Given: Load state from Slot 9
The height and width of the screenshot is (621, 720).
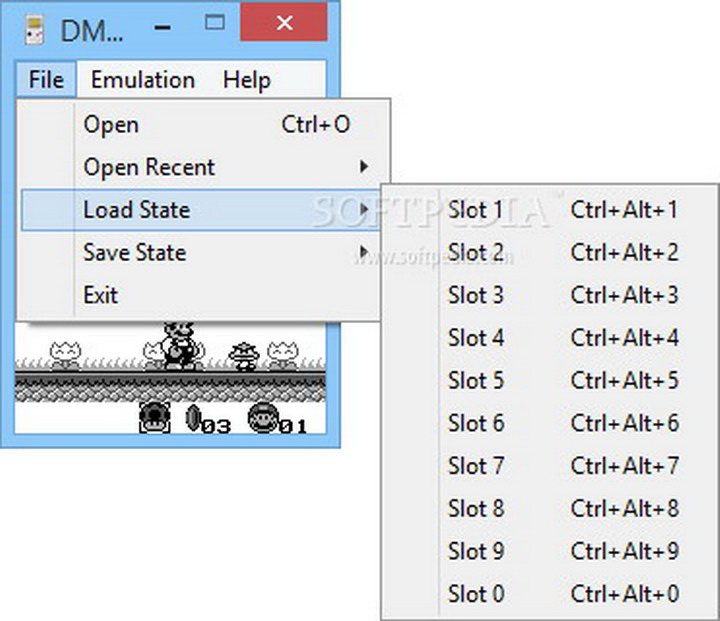Looking at the screenshot, I should click(x=475, y=552).
